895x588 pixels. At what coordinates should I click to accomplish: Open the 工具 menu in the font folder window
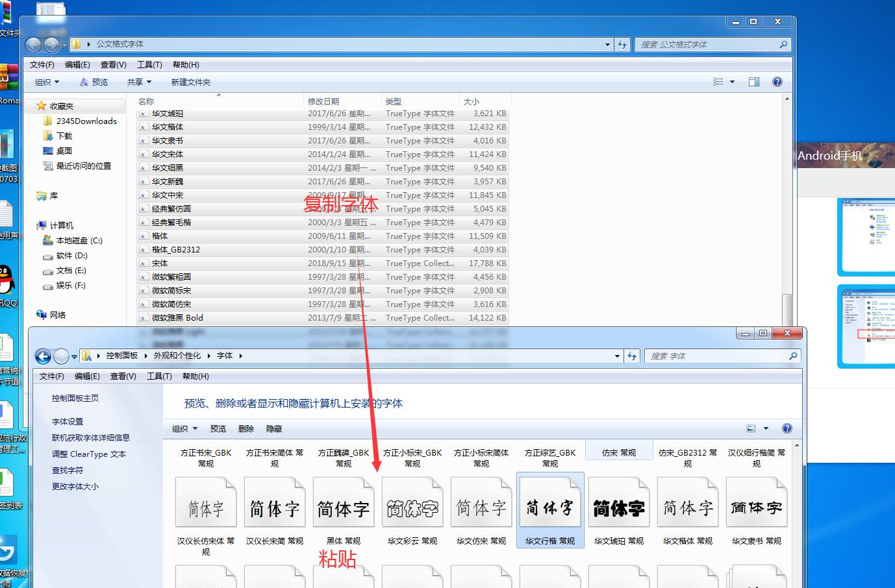coord(149,64)
